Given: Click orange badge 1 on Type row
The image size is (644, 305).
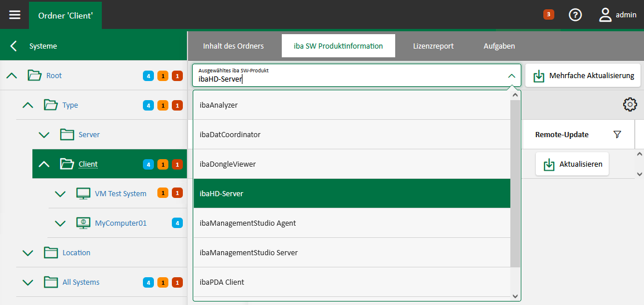Looking at the screenshot, I should (x=163, y=105).
